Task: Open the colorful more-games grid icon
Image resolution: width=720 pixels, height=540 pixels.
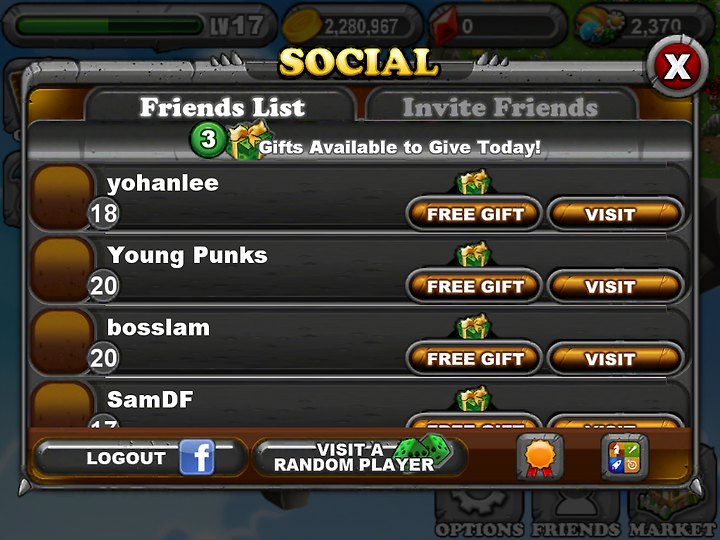Action: click(x=624, y=457)
